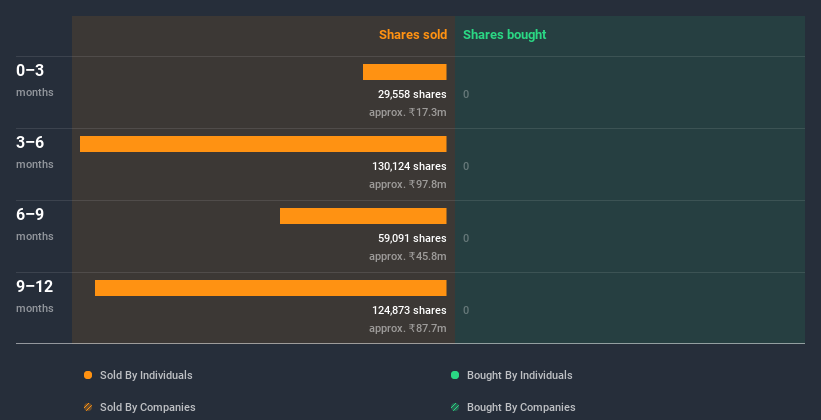This screenshot has height=420, width=821.
Task: Click the Shares bought column header
Action: coord(505,35)
